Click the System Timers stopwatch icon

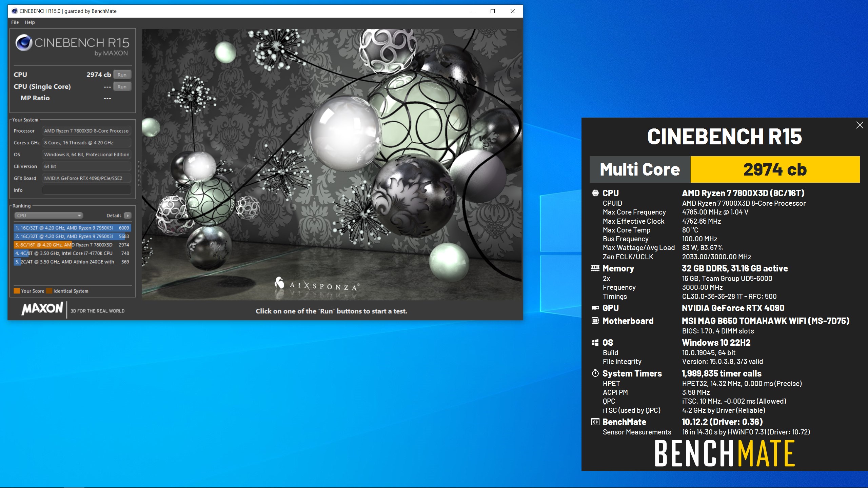coord(595,373)
